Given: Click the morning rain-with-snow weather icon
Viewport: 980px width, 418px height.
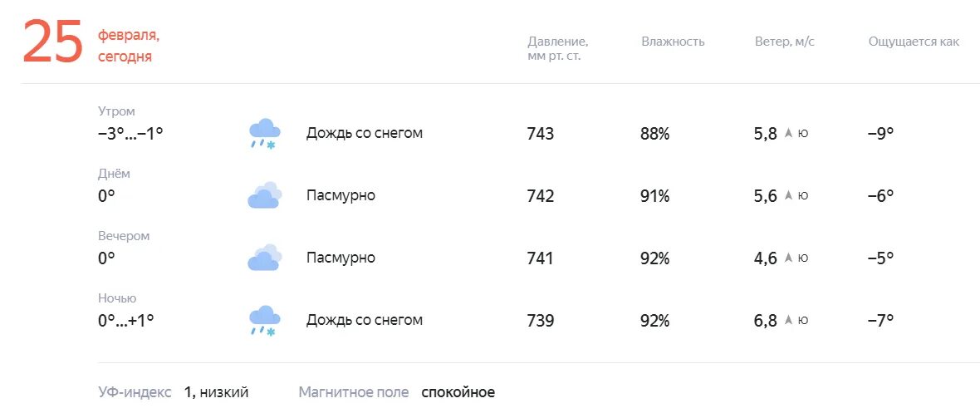Looking at the screenshot, I should (x=264, y=134).
